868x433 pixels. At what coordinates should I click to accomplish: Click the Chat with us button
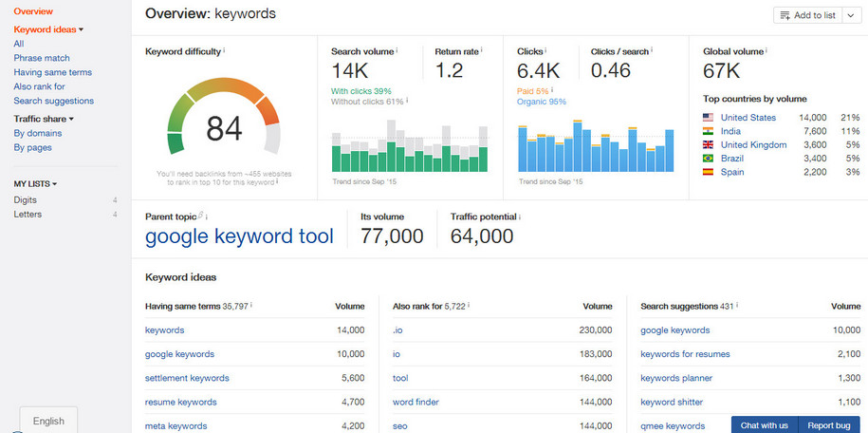tap(765, 425)
